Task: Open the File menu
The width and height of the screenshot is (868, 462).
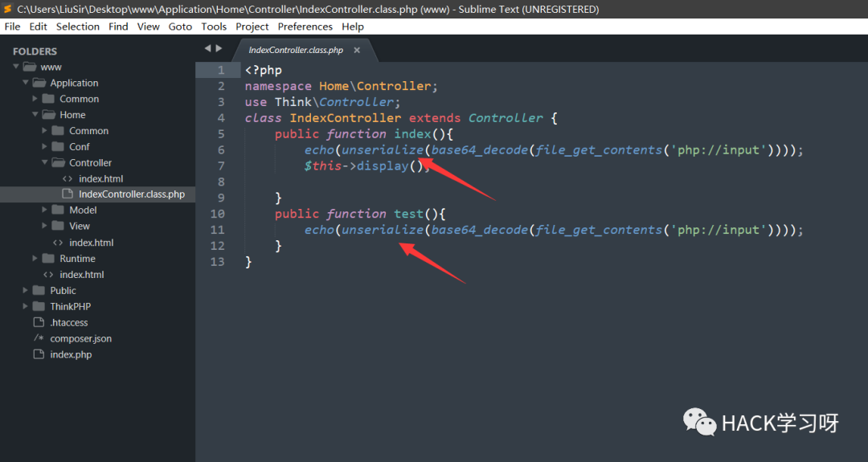Action: point(12,27)
